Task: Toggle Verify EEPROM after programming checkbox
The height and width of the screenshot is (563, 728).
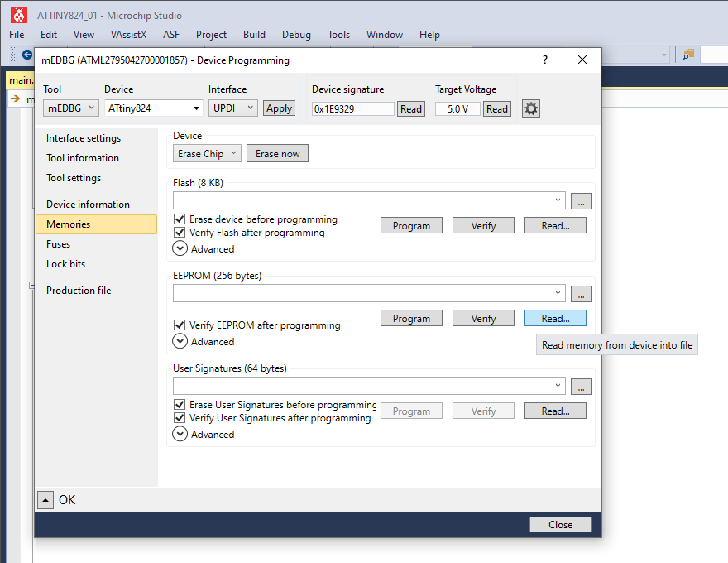Action: pos(180,325)
